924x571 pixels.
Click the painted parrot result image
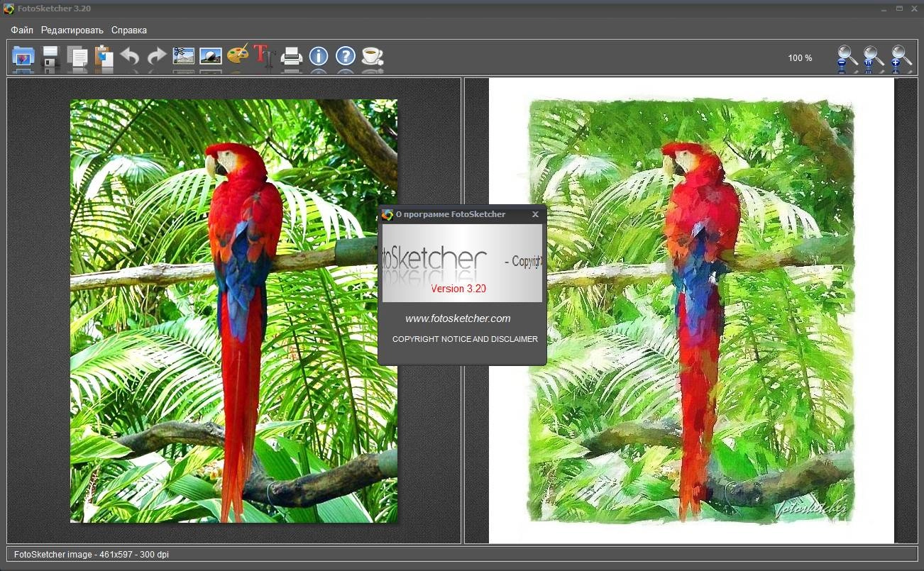click(x=691, y=311)
